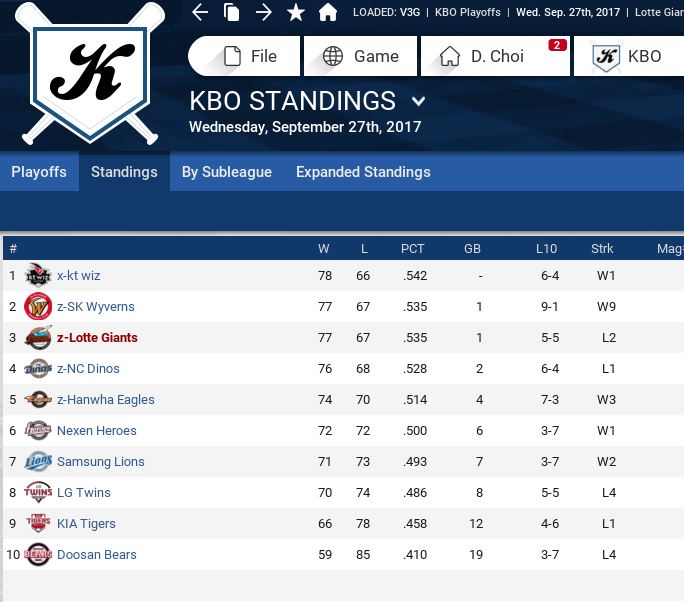Switch to the Playoffs tab
Viewport: 684px width, 602px height.
pos(39,172)
